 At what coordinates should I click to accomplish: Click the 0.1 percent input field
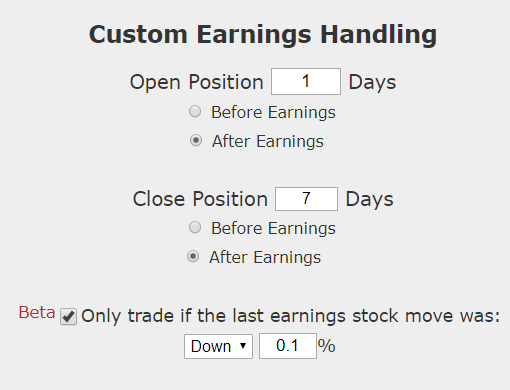pos(288,346)
